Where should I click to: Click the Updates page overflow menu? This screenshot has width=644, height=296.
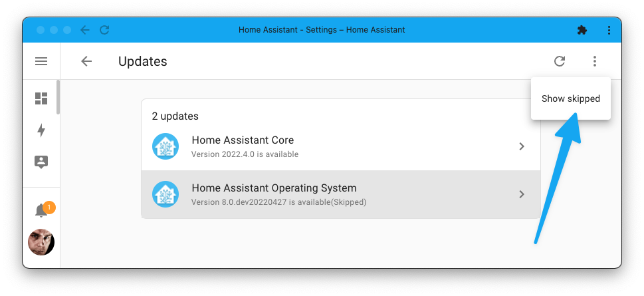[x=594, y=61]
